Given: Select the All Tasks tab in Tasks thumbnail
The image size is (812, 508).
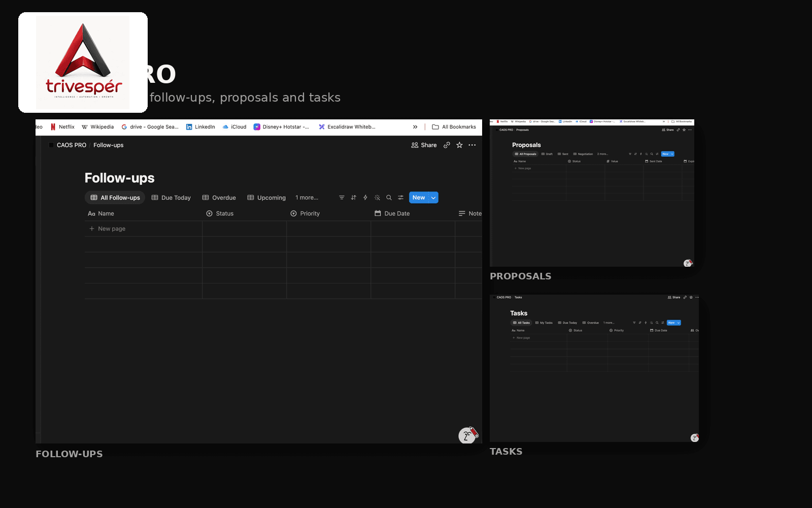Looking at the screenshot, I should 521,323.
